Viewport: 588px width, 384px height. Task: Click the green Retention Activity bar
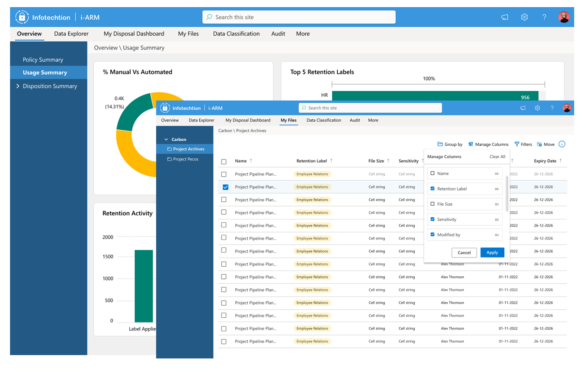pos(144,286)
